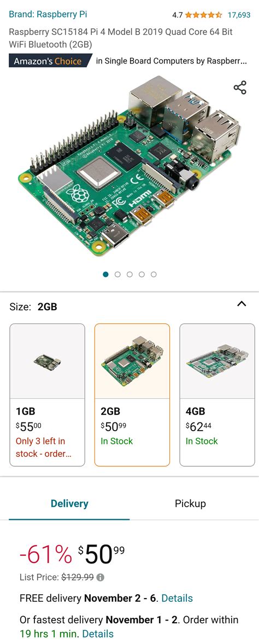
Task: Select the 4GB size option
Action: [217, 395]
